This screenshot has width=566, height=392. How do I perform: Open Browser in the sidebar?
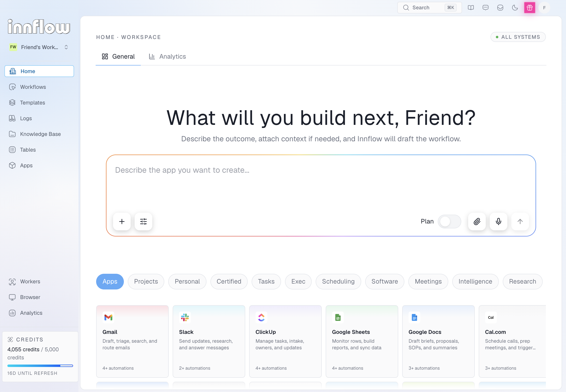(39, 297)
